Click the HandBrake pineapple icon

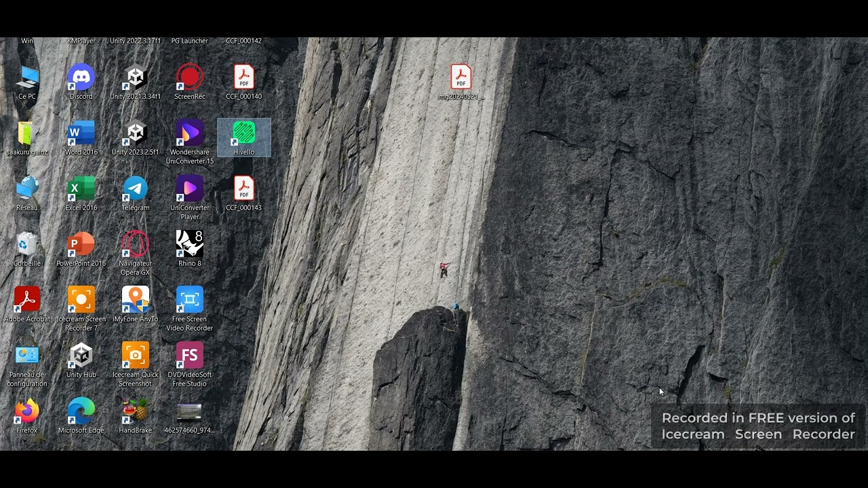point(136,412)
